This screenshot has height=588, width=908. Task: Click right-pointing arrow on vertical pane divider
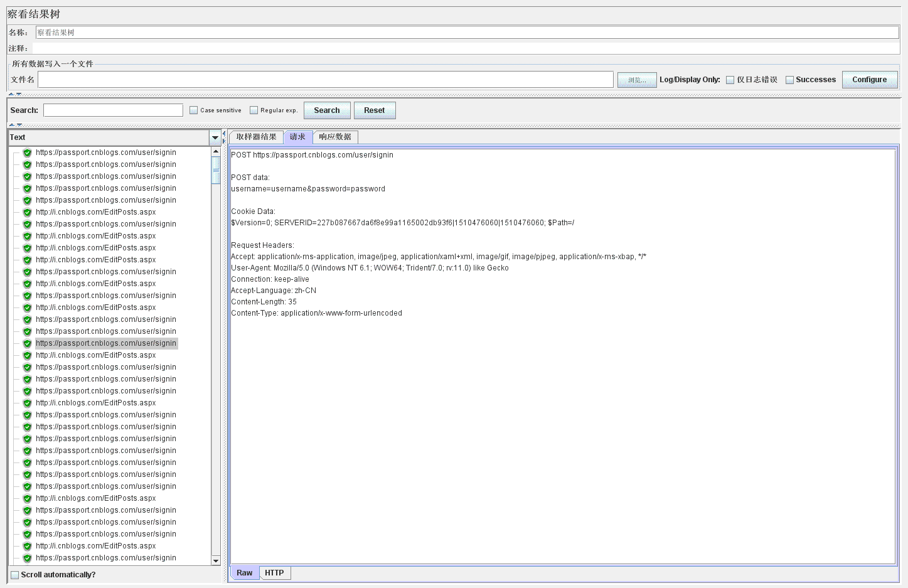224,141
